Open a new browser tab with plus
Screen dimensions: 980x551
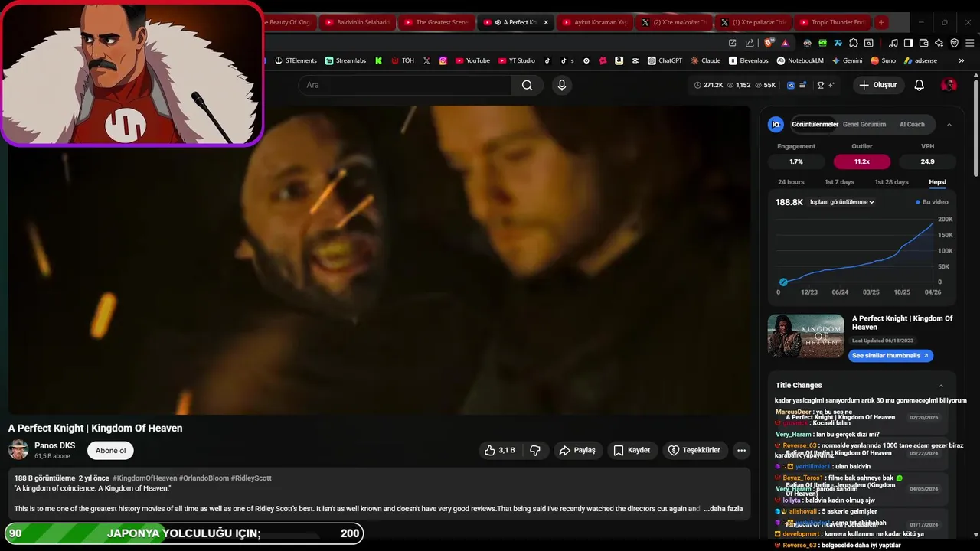(881, 22)
